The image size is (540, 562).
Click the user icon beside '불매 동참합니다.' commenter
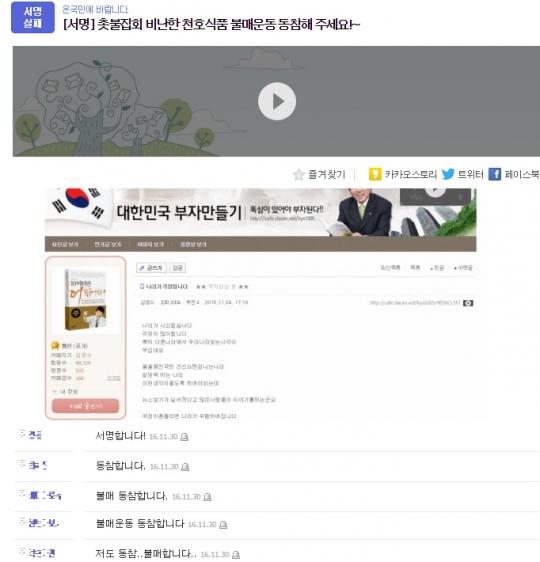click(22, 494)
